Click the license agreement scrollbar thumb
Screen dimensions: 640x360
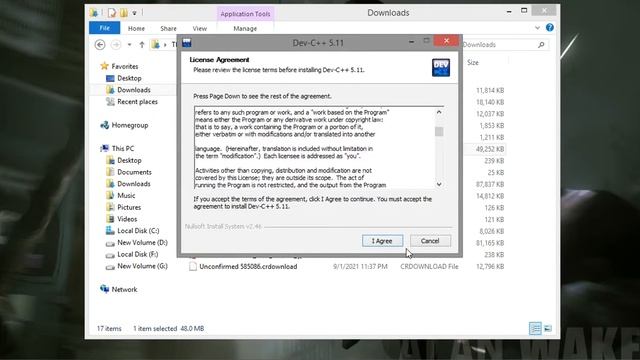coord(439,131)
